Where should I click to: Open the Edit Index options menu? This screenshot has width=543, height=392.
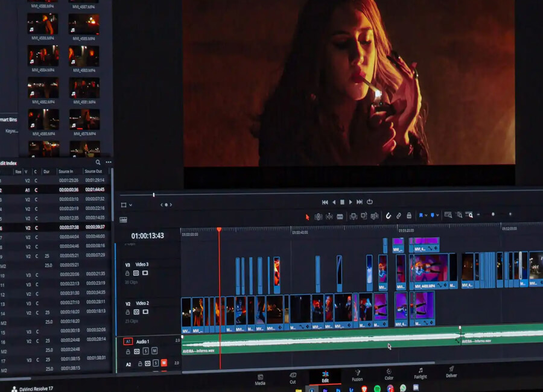109,162
